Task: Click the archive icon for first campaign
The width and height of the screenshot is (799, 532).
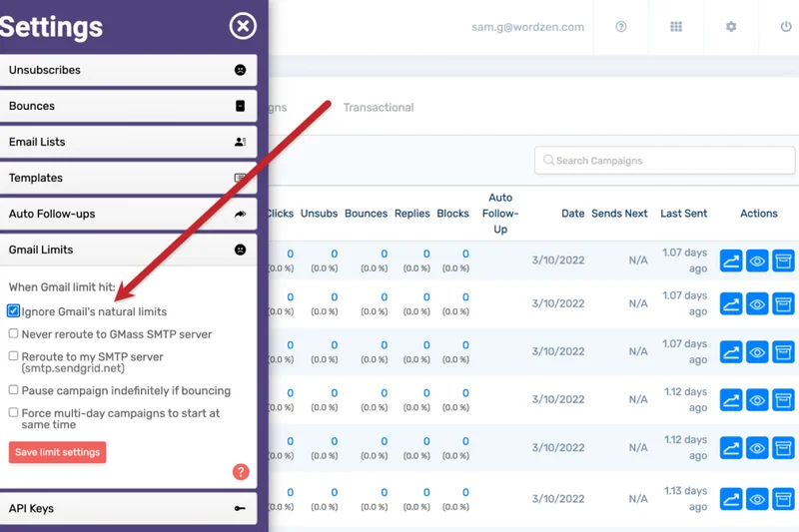Action: [783, 262]
